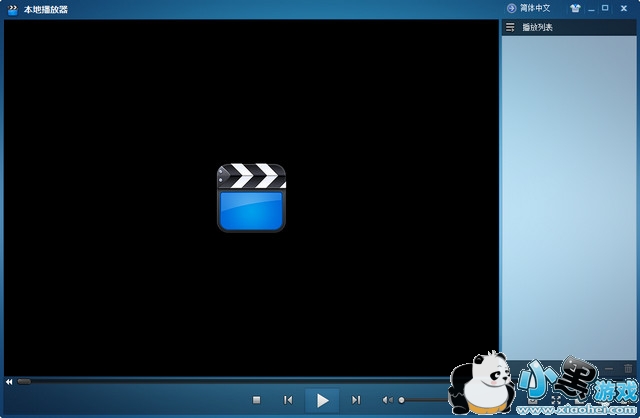The image size is (640, 418).
Task: Toggle fullscreen with the expand-arrows icon
Action: pyautogui.click(x=556, y=400)
